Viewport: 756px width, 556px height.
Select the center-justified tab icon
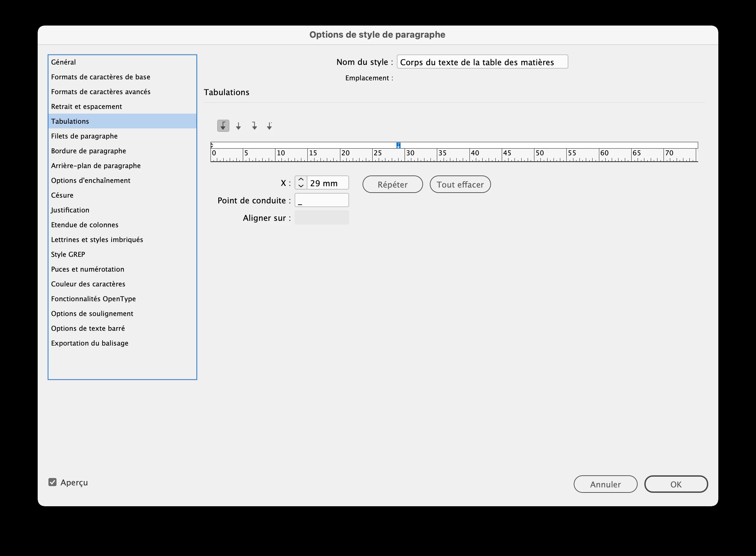click(238, 126)
